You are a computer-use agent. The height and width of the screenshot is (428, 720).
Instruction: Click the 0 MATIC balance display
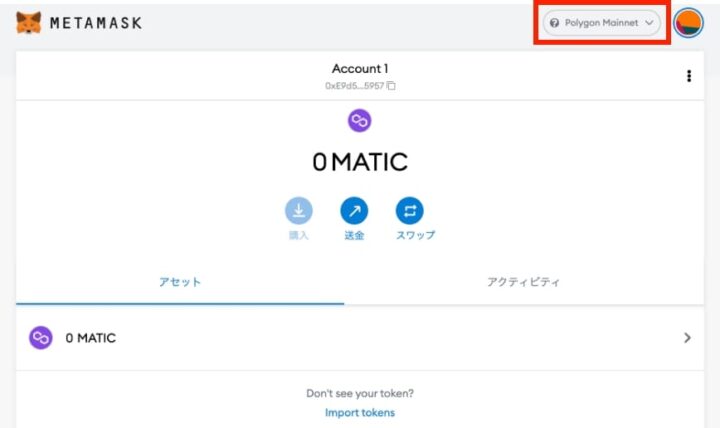tap(360, 162)
